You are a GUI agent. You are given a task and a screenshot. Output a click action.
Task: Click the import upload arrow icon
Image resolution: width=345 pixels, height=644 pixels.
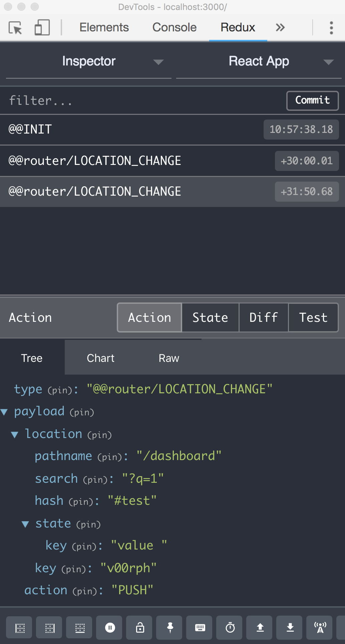point(260,628)
